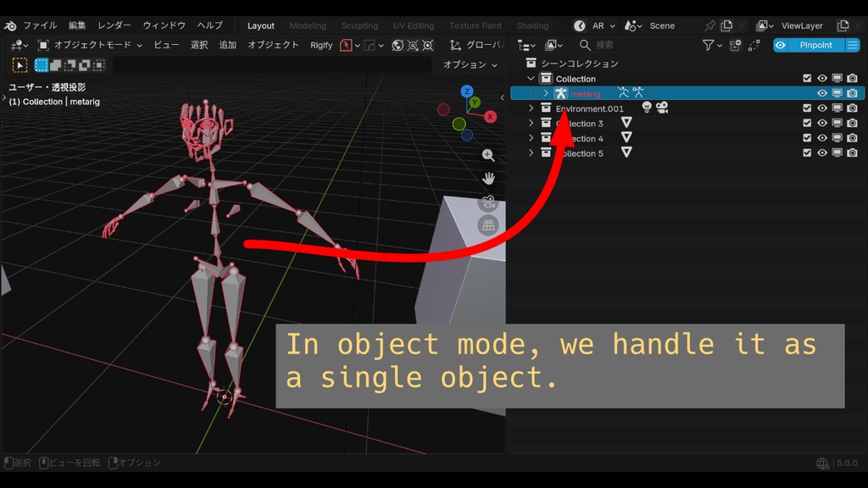868x488 pixels.
Task: Open the outliner filter funnel icon
Action: pyautogui.click(x=708, y=45)
